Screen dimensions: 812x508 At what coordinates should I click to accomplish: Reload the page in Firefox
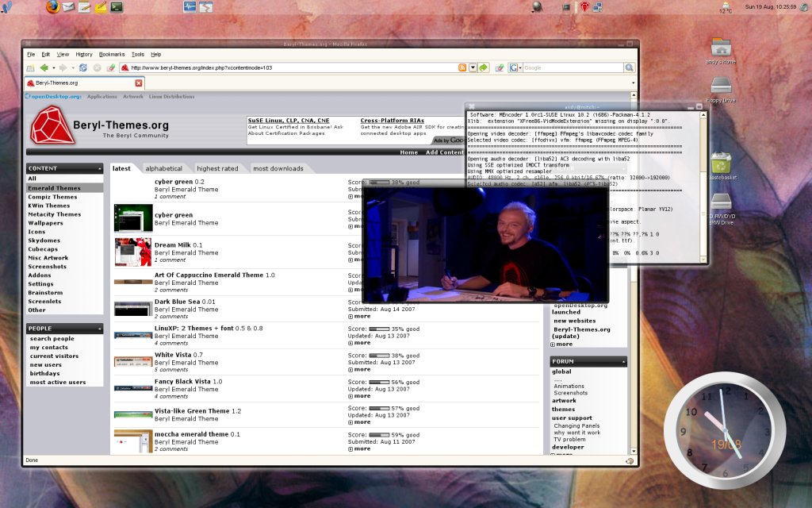(x=82, y=68)
